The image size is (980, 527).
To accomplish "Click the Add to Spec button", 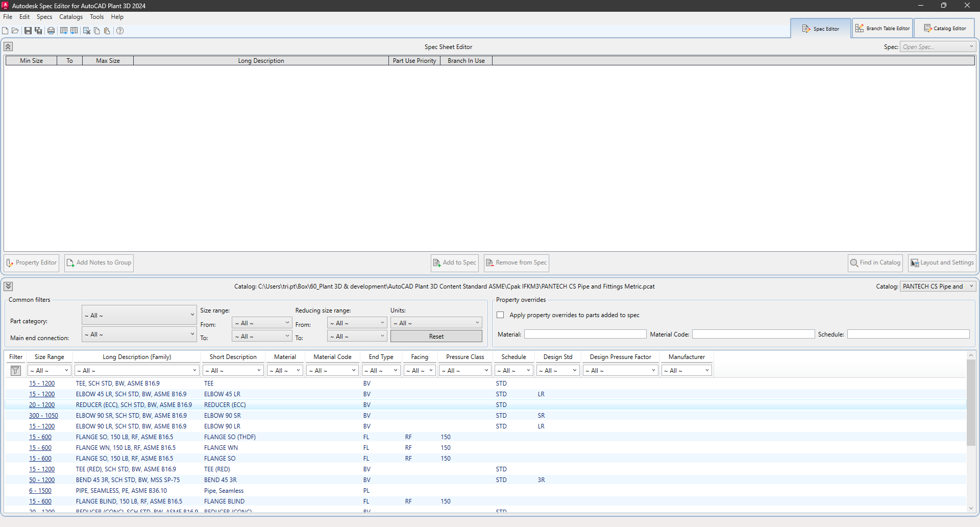I will (455, 263).
